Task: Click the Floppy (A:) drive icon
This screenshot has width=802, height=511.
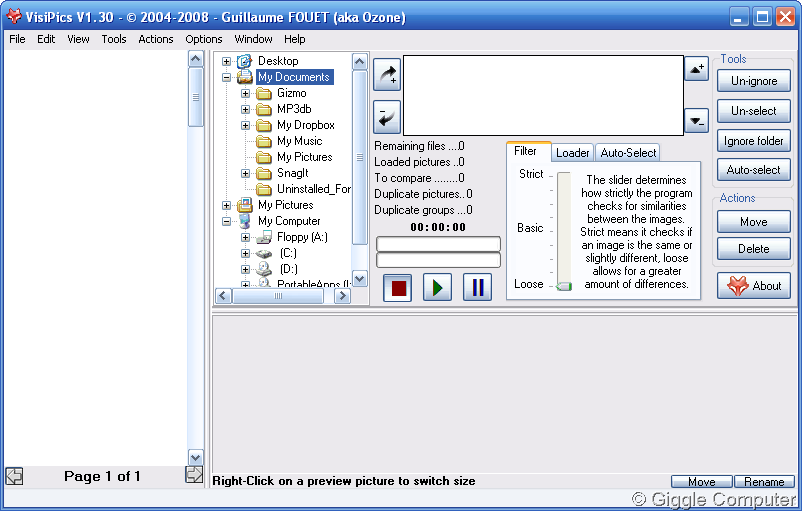Action: pos(264,237)
